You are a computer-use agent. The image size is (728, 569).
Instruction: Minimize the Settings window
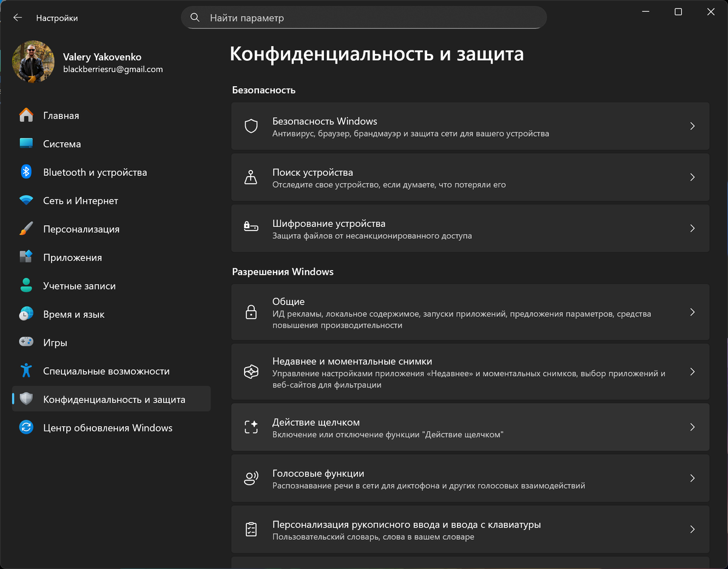pos(645,12)
